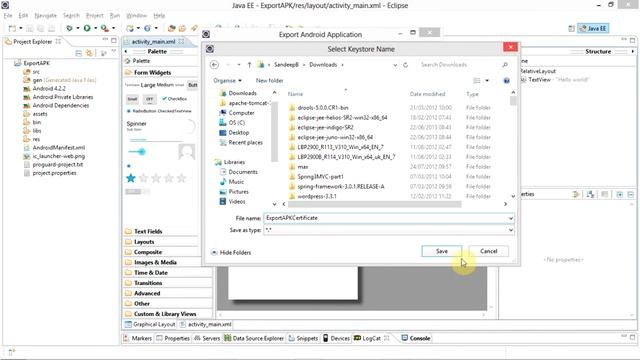Sort file list by Name column

(x=296, y=94)
